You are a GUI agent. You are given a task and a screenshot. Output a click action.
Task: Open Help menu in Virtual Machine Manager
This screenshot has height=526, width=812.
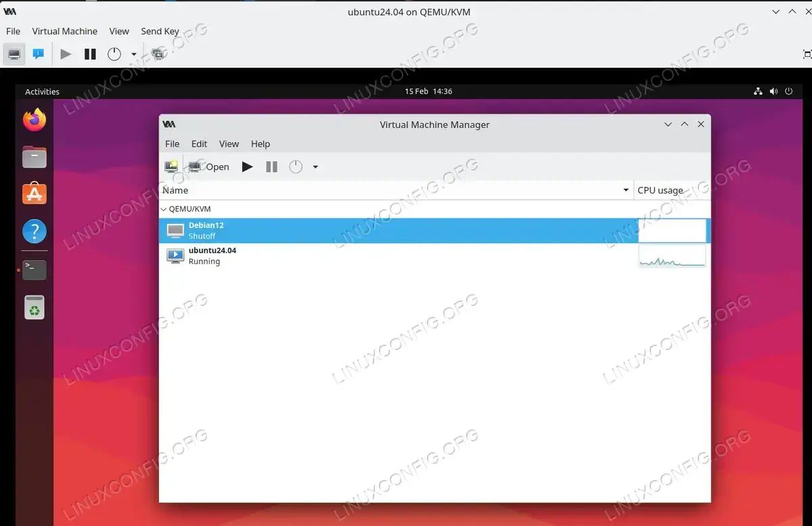click(x=261, y=144)
